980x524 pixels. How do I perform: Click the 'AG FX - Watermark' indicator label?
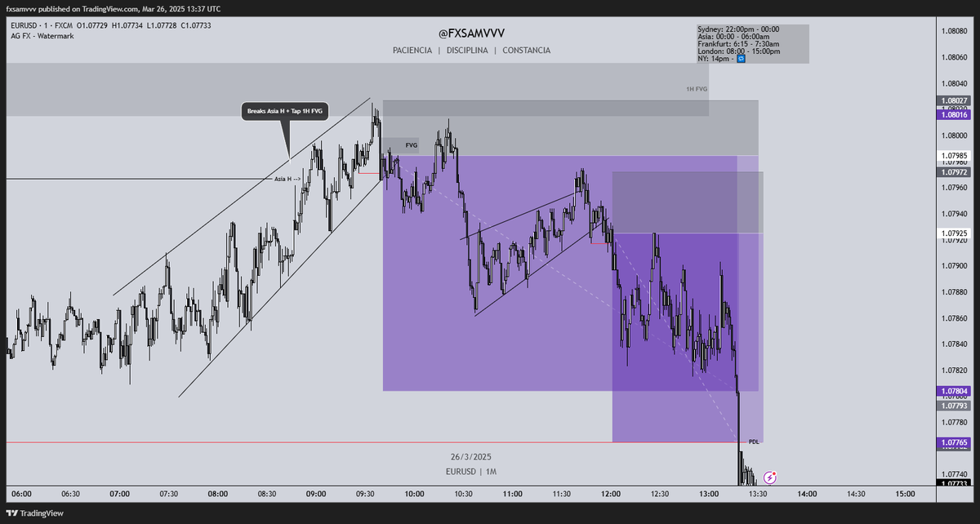(x=42, y=36)
